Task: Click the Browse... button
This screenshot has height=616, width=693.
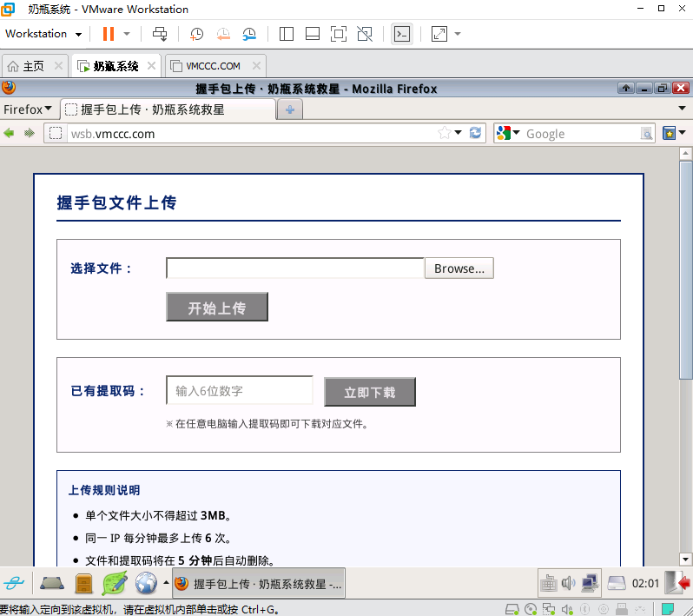Action: 459,268
